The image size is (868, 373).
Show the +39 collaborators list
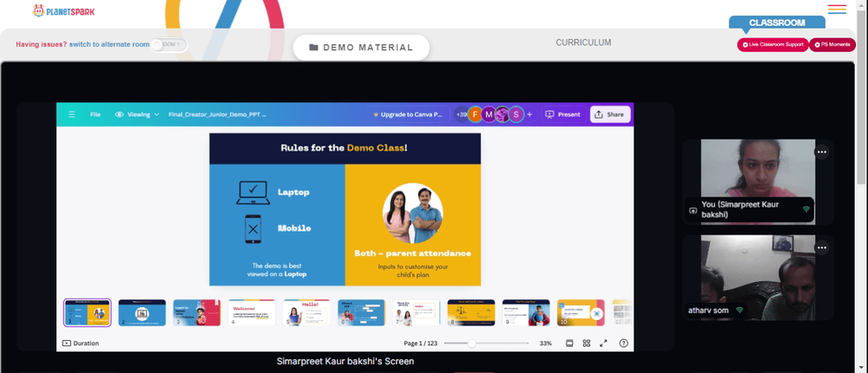click(x=461, y=115)
